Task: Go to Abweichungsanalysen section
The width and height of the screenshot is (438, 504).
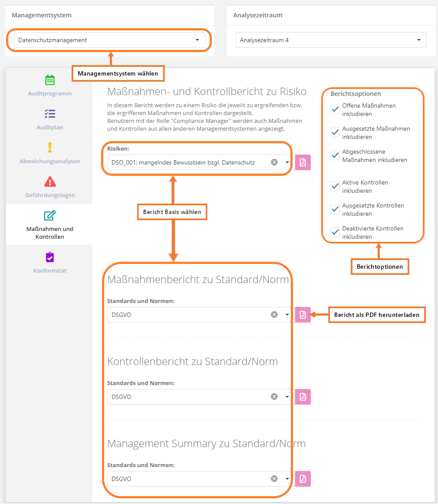Action: pyautogui.click(x=49, y=153)
